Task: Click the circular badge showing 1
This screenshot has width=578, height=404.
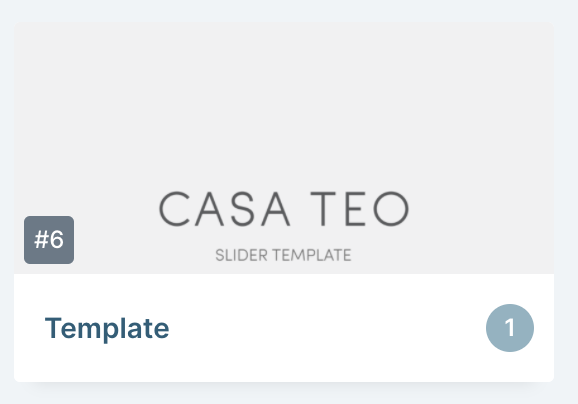Action: tap(510, 328)
